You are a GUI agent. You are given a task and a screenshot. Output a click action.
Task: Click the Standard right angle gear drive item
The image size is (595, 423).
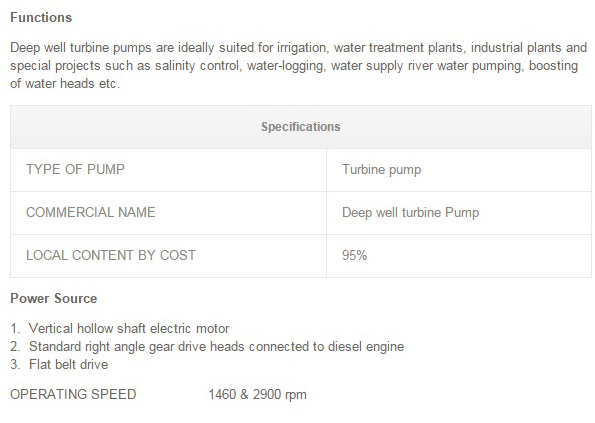click(x=217, y=346)
